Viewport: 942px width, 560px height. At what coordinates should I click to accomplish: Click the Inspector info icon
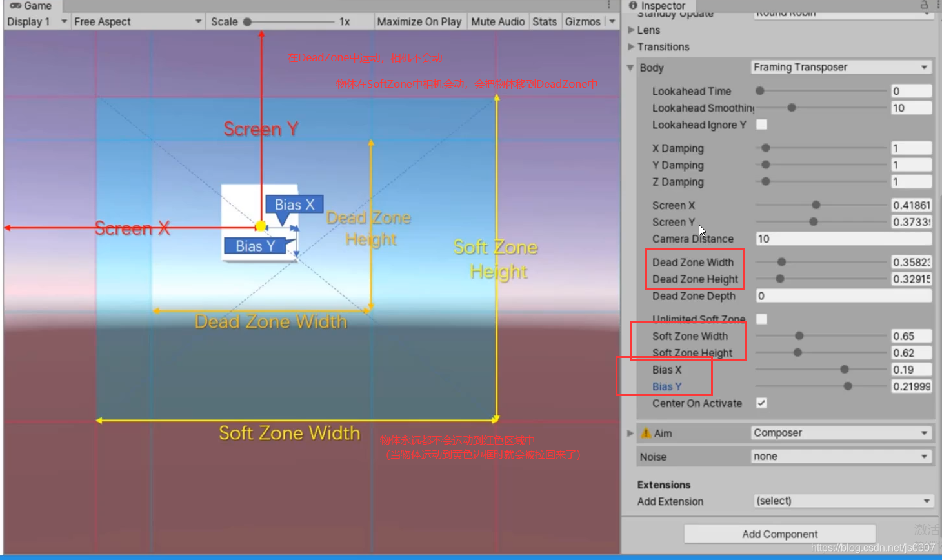[633, 5]
